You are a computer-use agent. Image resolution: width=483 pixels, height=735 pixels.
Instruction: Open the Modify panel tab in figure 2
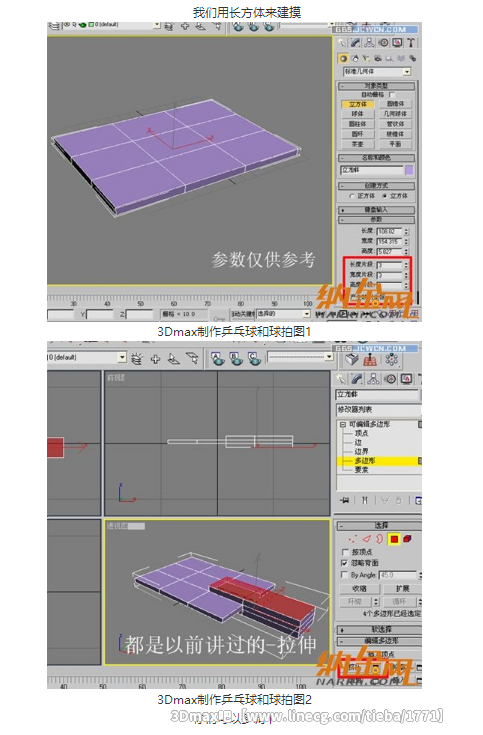(x=358, y=379)
